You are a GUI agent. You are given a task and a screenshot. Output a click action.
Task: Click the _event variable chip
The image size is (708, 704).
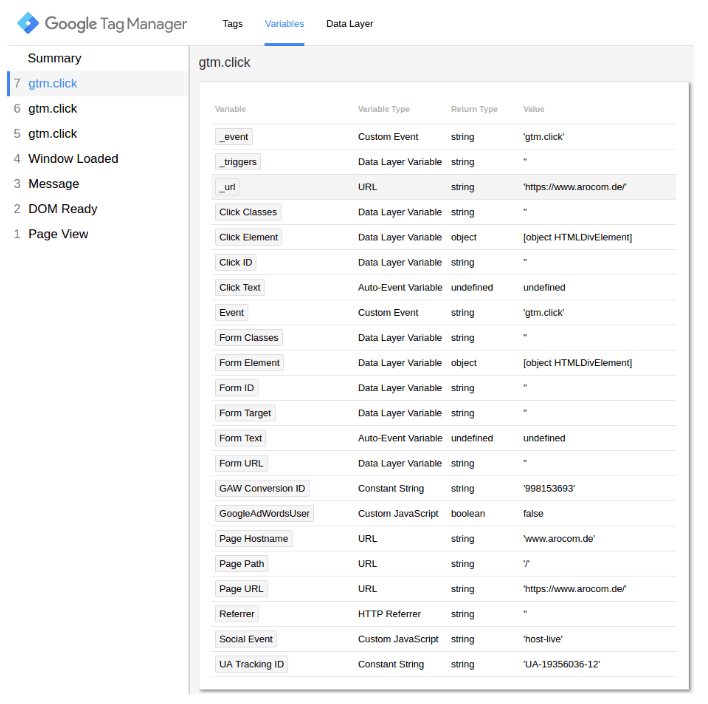point(234,137)
